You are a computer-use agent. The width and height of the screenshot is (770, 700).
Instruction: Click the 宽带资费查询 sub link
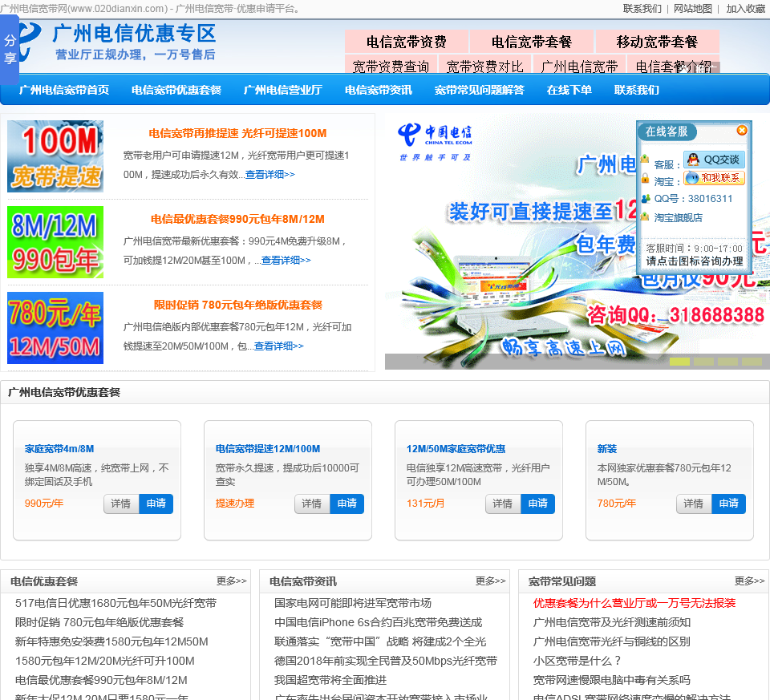point(391,66)
